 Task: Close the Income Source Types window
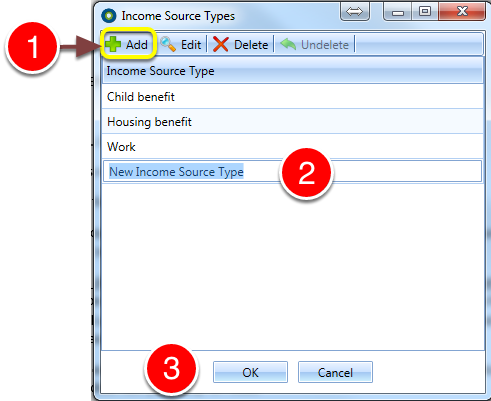pyautogui.click(x=462, y=12)
